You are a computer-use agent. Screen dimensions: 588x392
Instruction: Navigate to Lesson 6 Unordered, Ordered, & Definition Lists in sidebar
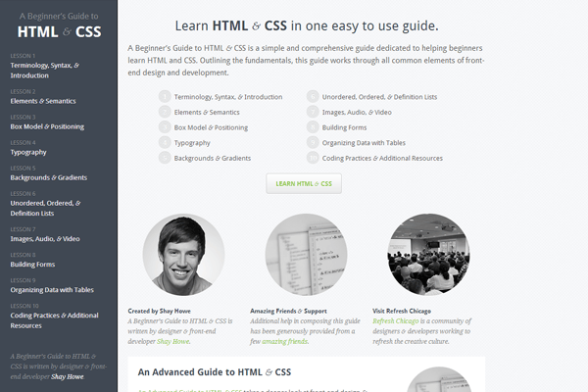coord(45,208)
